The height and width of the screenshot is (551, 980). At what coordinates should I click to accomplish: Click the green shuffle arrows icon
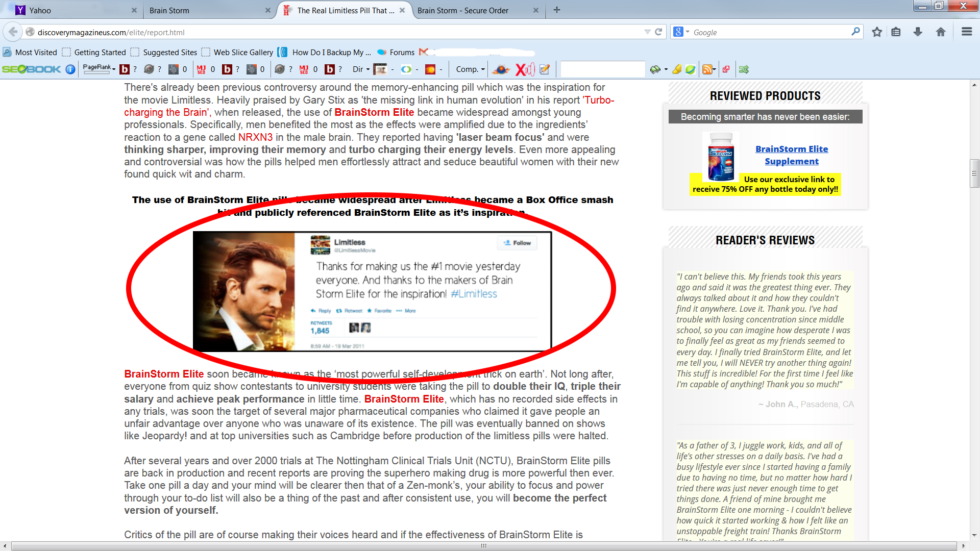pyautogui.click(x=744, y=69)
